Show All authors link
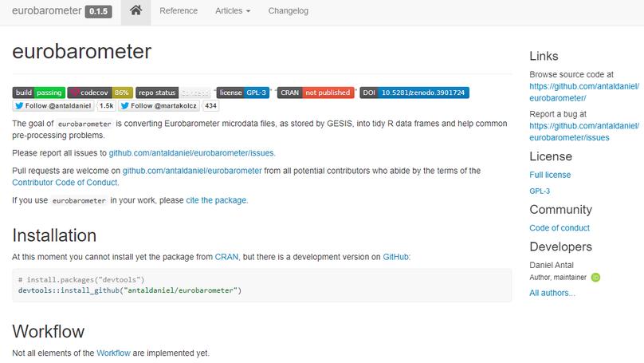 [x=552, y=293]
